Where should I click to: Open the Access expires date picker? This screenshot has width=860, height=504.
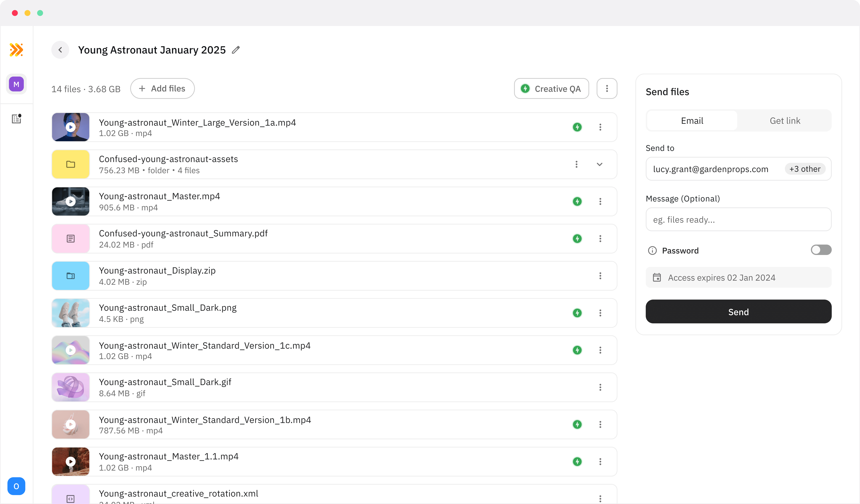tap(738, 278)
